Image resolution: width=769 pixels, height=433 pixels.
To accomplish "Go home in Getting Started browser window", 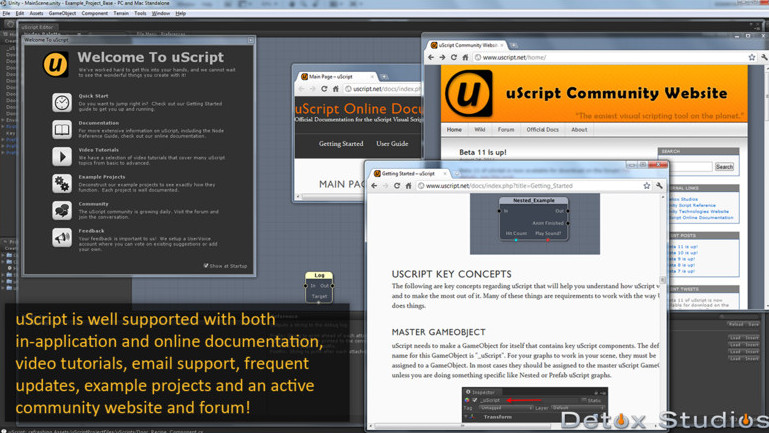I will (x=408, y=186).
